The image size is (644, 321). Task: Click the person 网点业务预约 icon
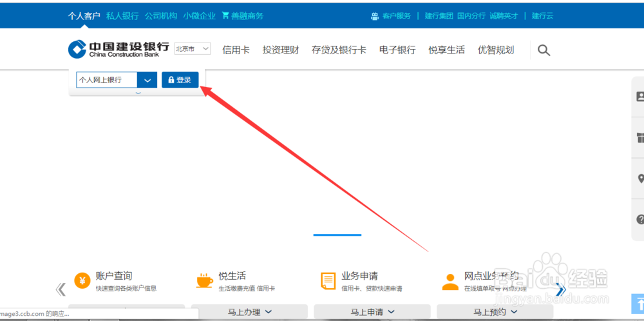point(450,282)
